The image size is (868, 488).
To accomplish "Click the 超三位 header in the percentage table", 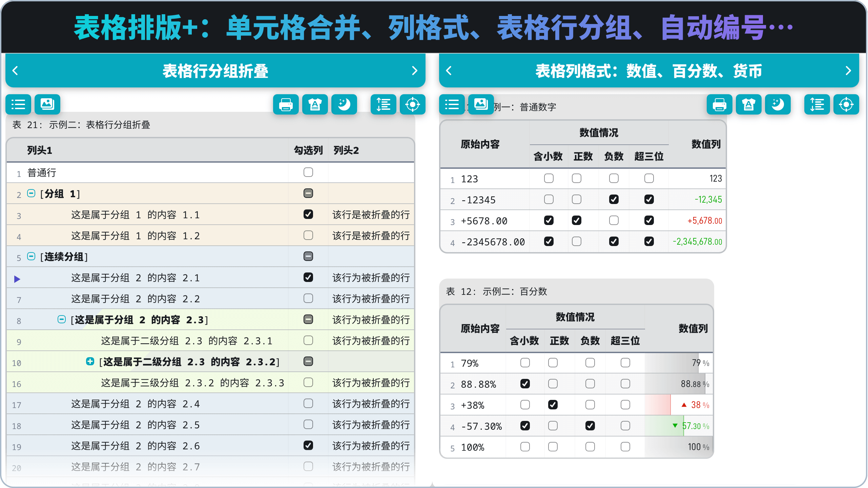I will (625, 341).
